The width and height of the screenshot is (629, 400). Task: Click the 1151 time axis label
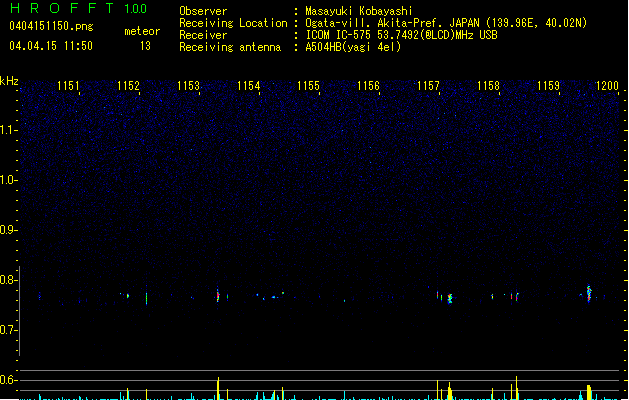(68, 85)
